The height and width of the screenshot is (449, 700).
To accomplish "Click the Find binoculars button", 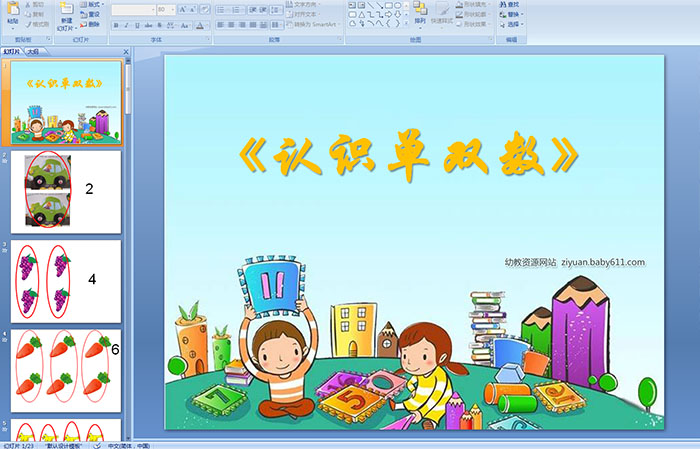I will (x=509, y=4).
